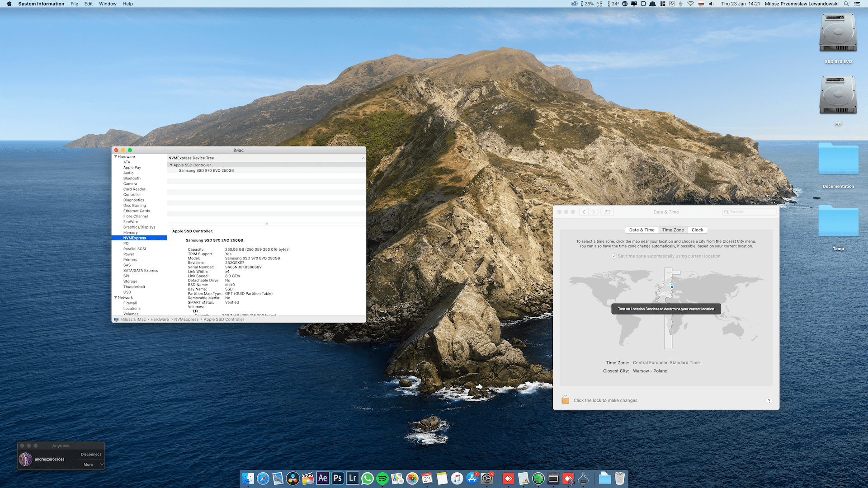Open Spotlight search in menu bar

(846, 4)
